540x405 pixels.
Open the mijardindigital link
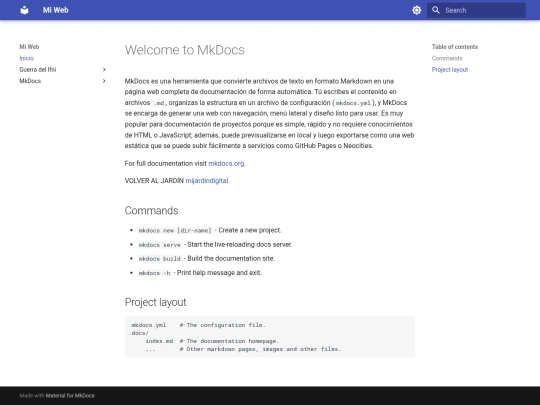(207, 181)
